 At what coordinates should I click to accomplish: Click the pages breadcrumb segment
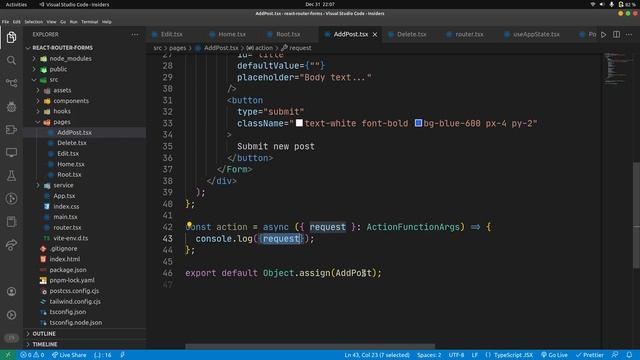178,48
